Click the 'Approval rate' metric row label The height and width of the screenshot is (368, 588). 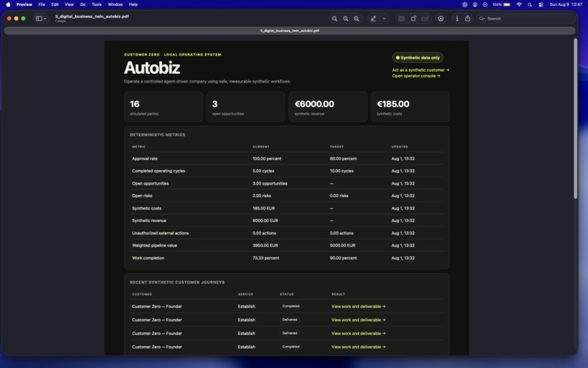click(144, 158)
